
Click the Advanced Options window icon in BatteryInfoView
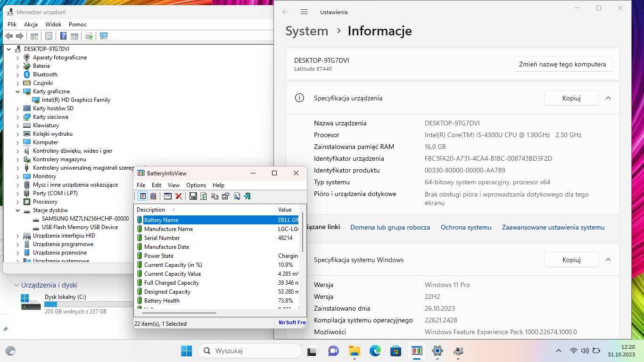167,196
